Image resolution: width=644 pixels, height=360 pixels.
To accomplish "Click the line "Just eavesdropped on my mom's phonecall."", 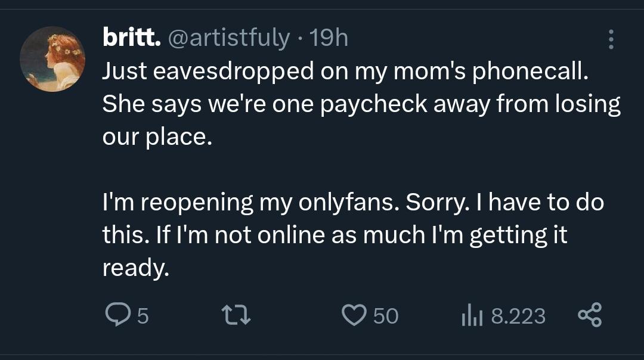I will pyautogui.click(x=346, y=72).
